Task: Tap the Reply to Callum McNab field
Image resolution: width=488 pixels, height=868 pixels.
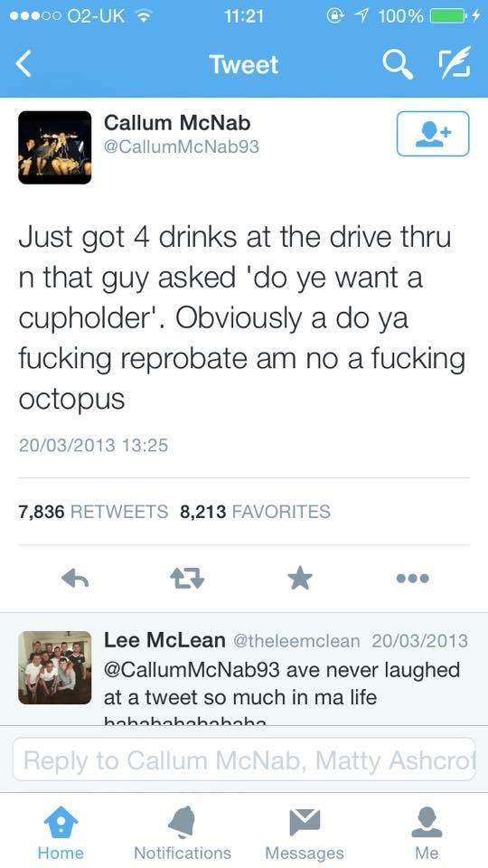Action: click(x=244, y=759)
